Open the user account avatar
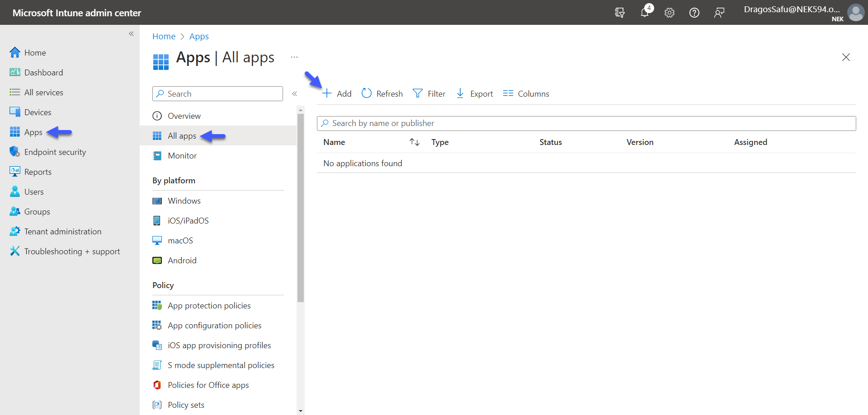This screenshot has width=868, height=415. click(855, 13)
